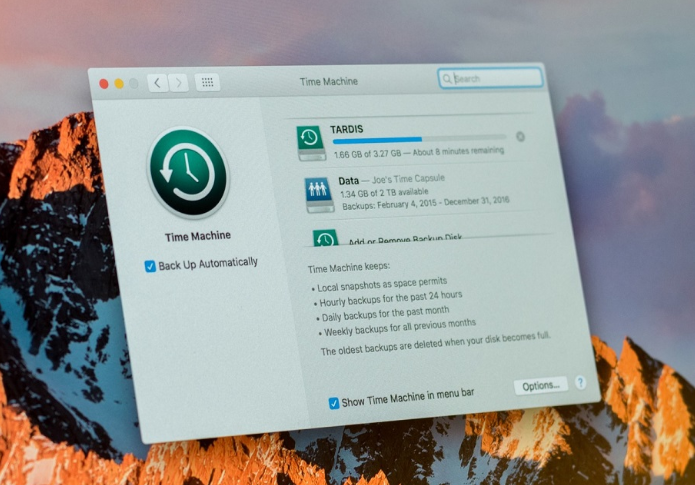Click the Add or Remove Backup Disk icon

pyautogui.click(x=325, y=239)
